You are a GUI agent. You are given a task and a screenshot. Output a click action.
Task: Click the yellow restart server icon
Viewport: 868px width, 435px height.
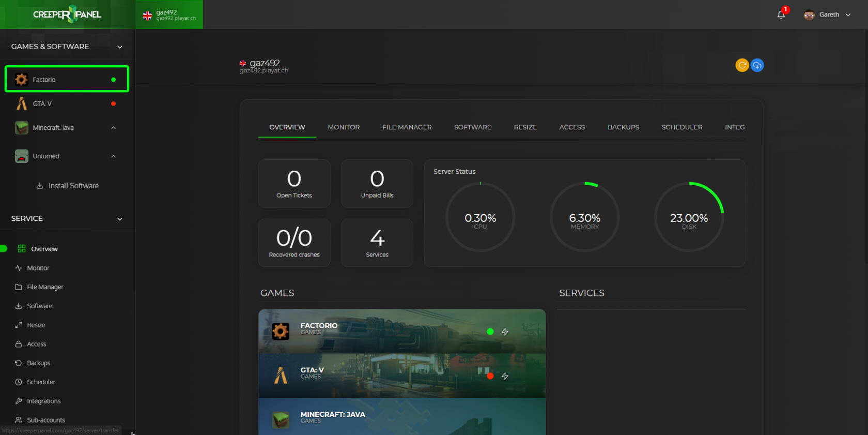742,65
